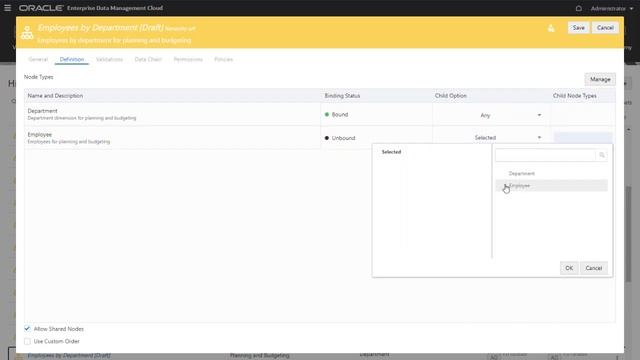
Task: Click the user icon beside Save
Action: tap(551, 28)
